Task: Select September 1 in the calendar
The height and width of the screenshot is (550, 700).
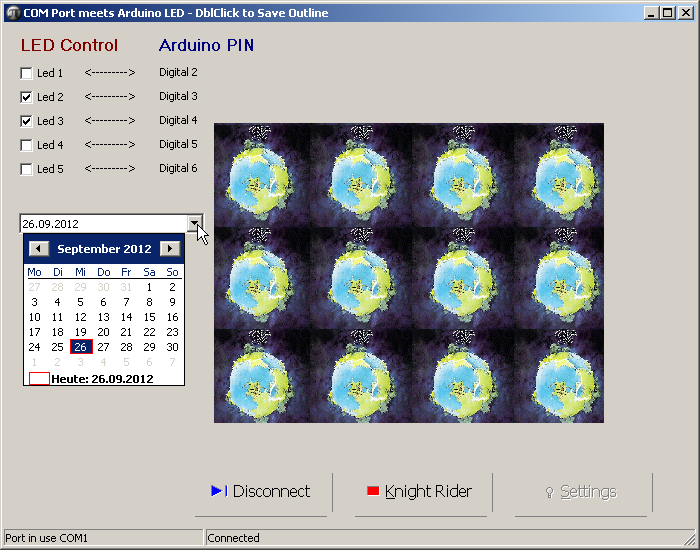Action: pyautogui.click(x=150, y=287)
